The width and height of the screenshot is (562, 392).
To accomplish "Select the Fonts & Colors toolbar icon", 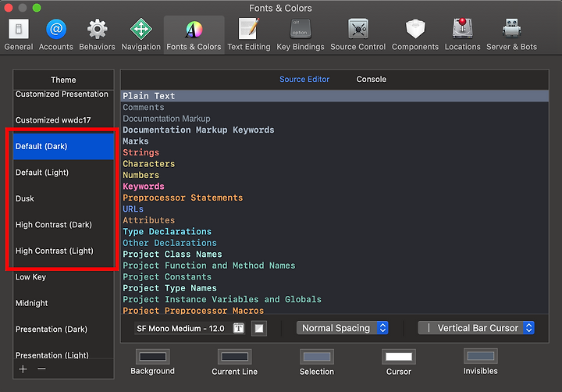I will [x=194, y=35].
